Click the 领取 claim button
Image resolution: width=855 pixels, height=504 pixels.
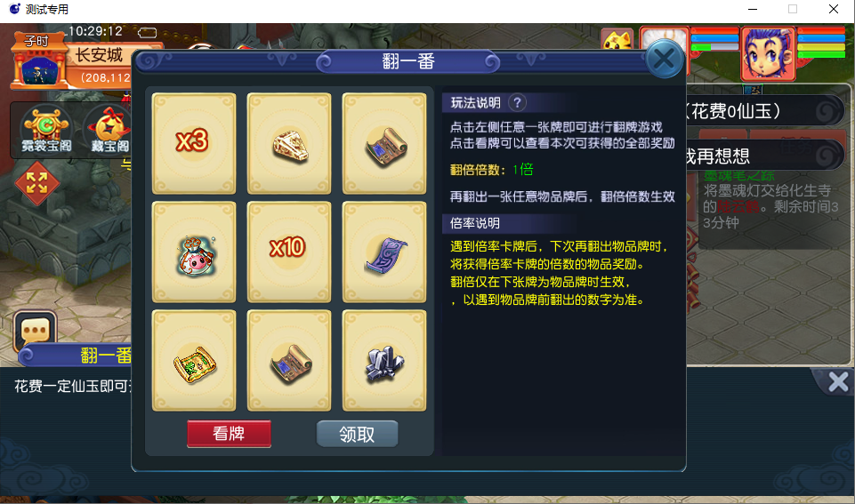357,434
